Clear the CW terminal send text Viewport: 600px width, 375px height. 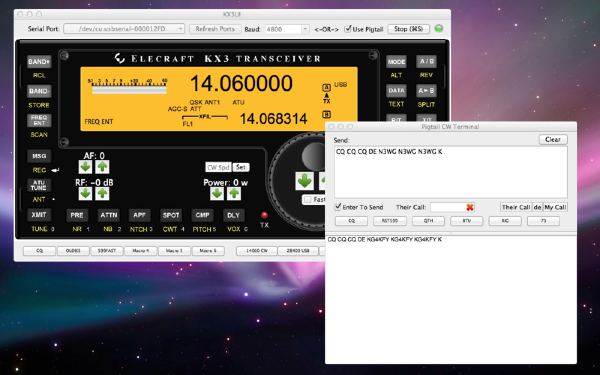553,139
